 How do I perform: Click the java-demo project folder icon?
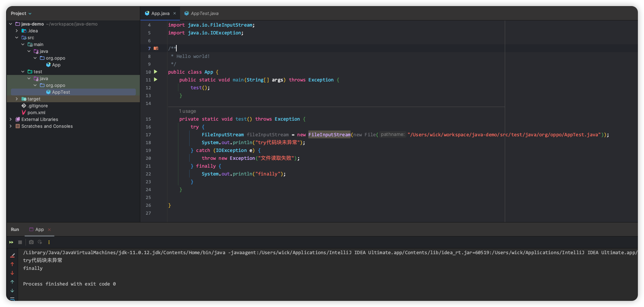pos(18,24)
